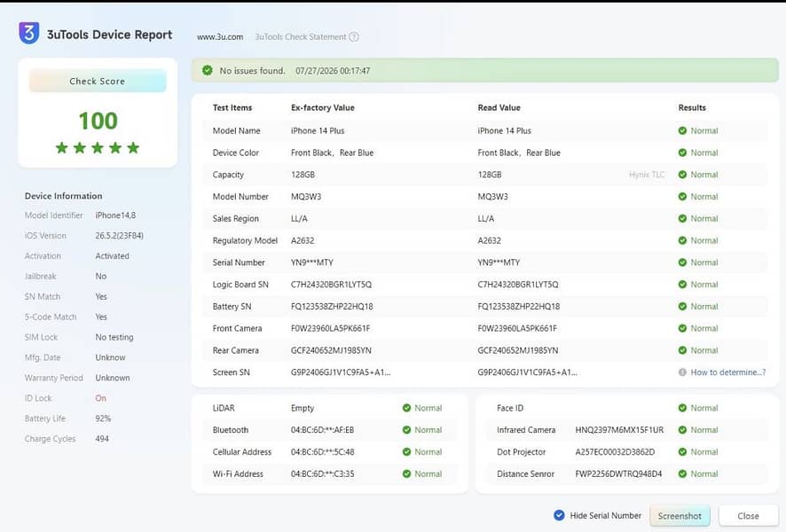Click the Normal status icon for Cellular Address
This screenshot has width=786, height=532.
point(406,452)
